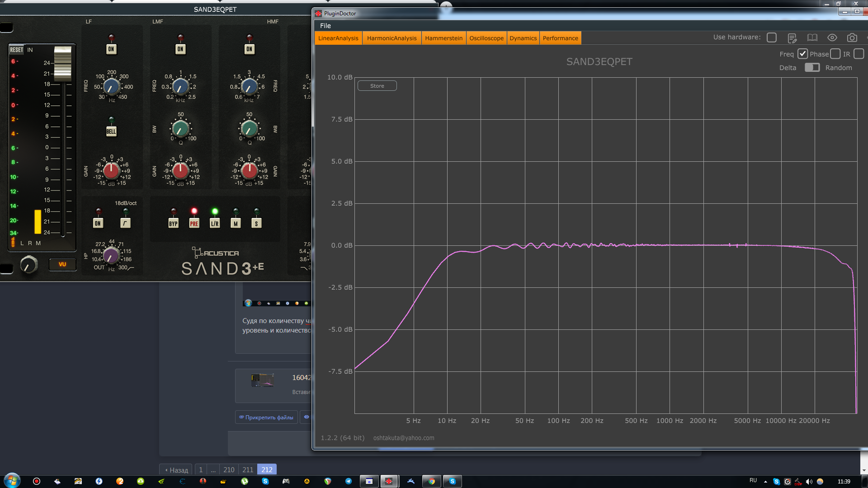Open the File menu in PluginDoctor
The image size is (868, 488).
325,26
